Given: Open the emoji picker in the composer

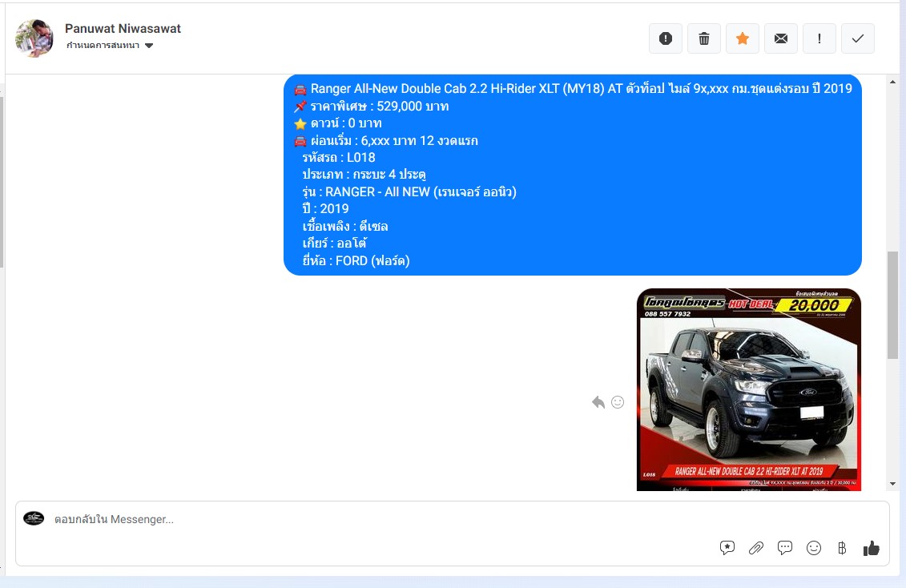Looking at the screenshot, I should [x=814, y=548].
